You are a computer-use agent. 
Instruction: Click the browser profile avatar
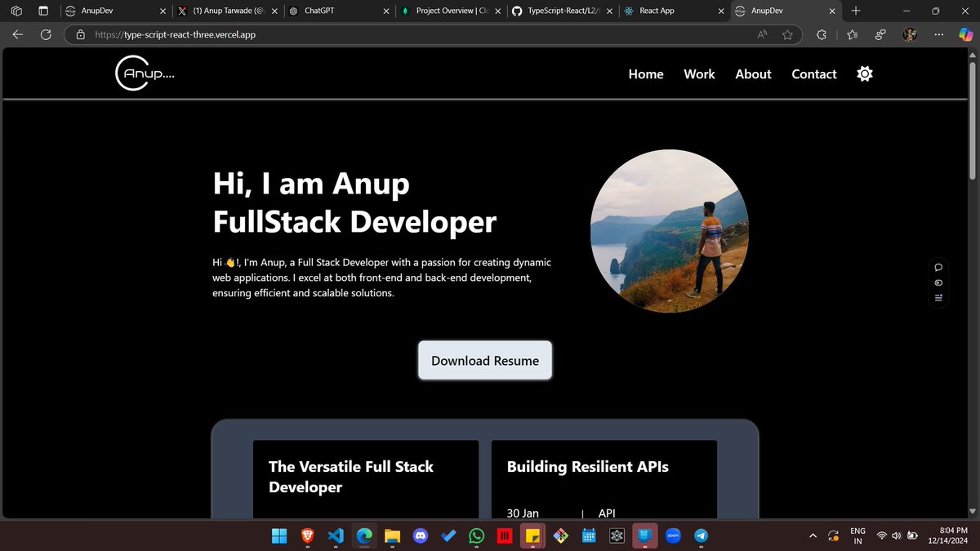[909, 35]
